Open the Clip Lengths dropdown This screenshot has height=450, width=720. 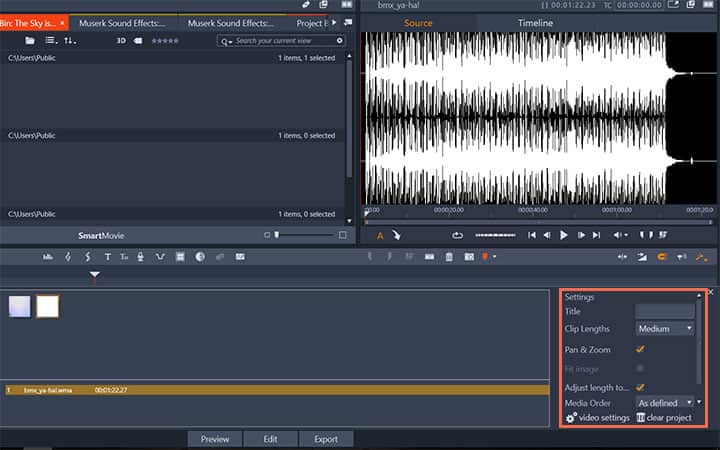click(x=665, y=328)
